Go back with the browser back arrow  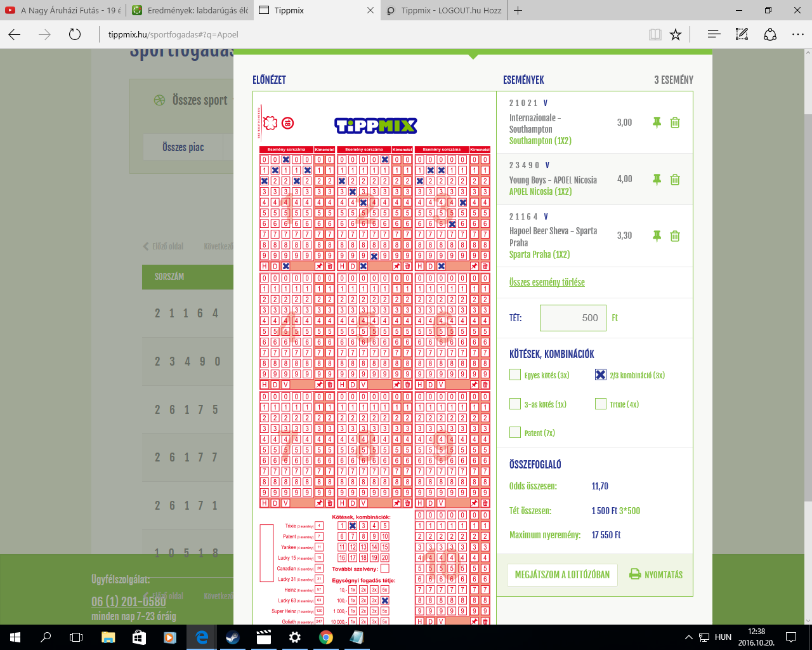pos(15,34)
